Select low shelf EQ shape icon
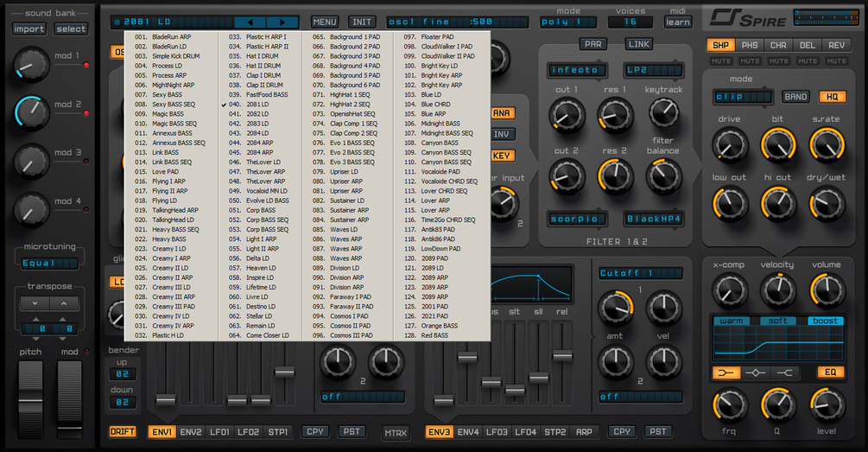This screenshot has width=868, height=452. 725,372
